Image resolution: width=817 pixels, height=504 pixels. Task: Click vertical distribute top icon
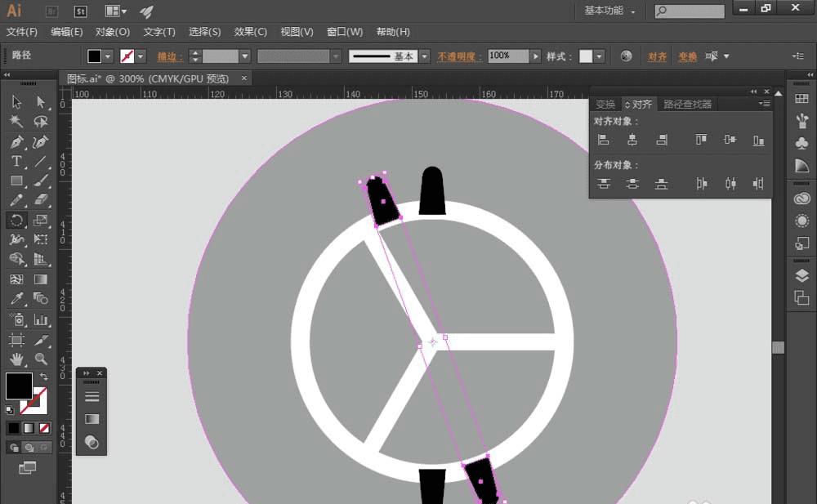tap(604, 184)
